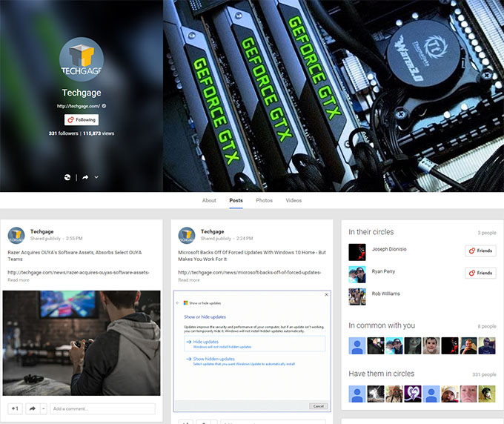The height and width of the screenshot is (424, 504).
Task: Click Techgage avatar on Razer OUYA post
Action: coord(16,235)
